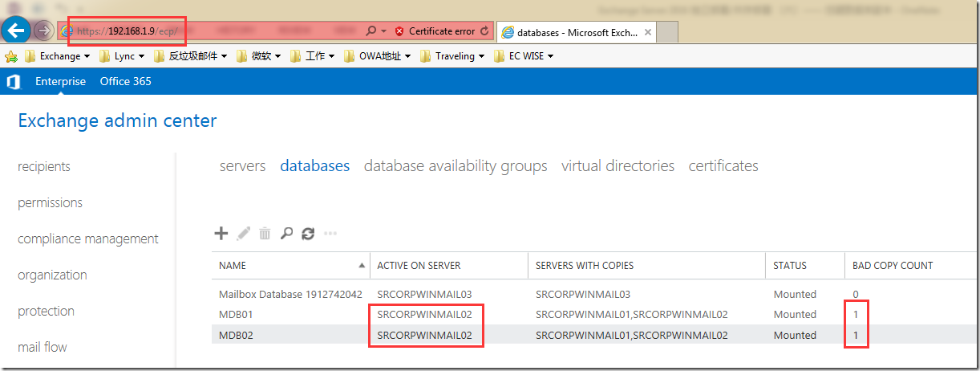Viewport: 980px width, 371px height.
Task: Click the refresh icon in databases toolbar
Action: coord(308,234)
